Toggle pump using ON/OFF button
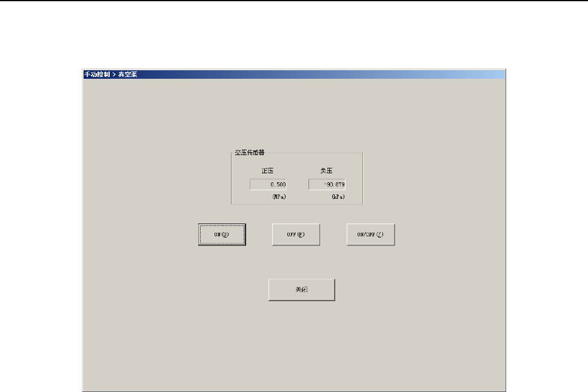Image resolution: width=588 pixels, height=392 pixels. [370, 234]
